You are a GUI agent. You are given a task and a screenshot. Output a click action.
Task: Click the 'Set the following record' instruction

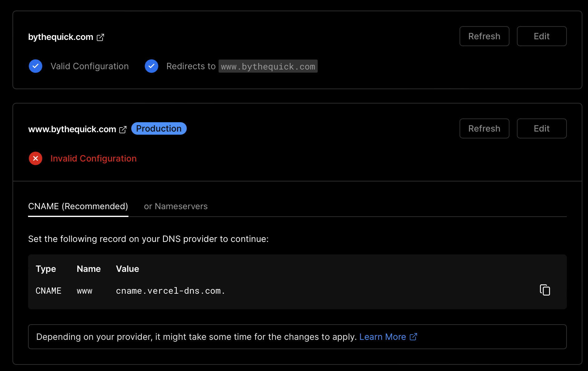[x=148, y=239]
